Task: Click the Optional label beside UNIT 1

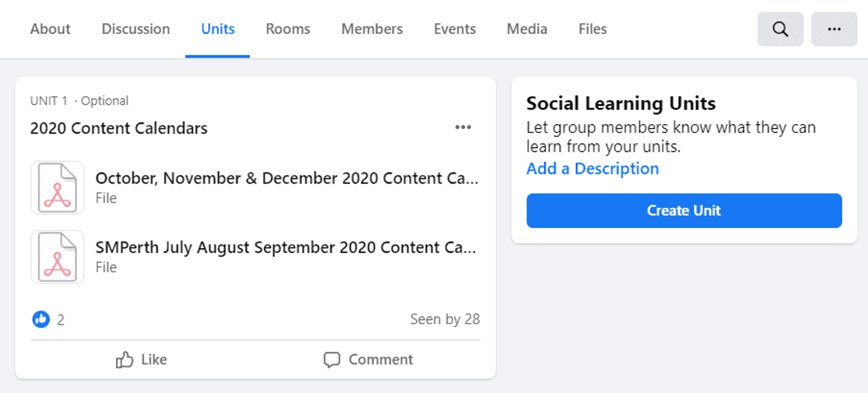Action: (x=105, y=101)
